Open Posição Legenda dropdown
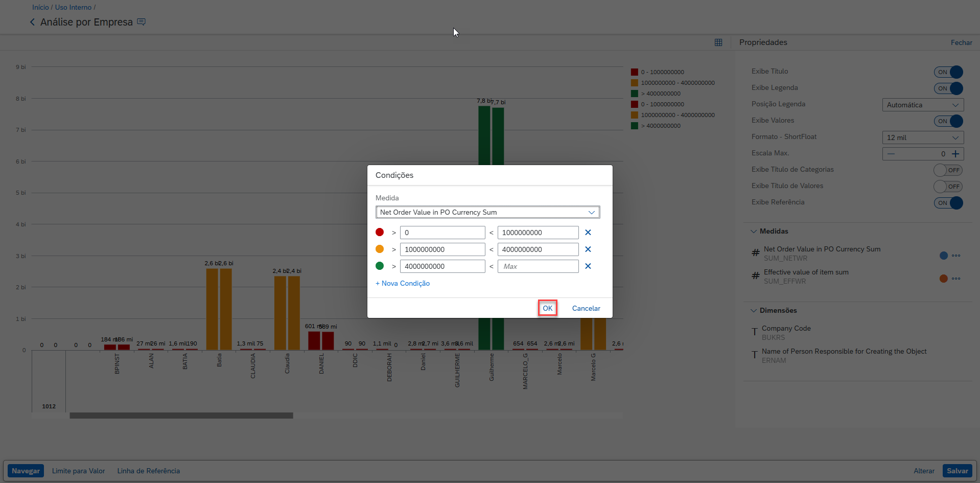This screenshot has width=980, height=483. click(923, 105)
